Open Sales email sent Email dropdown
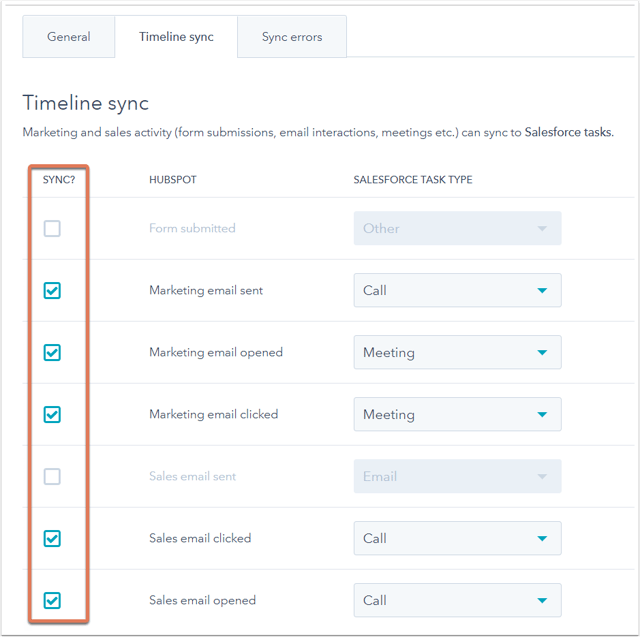The image size is (640, 637). tap(458, 477)
